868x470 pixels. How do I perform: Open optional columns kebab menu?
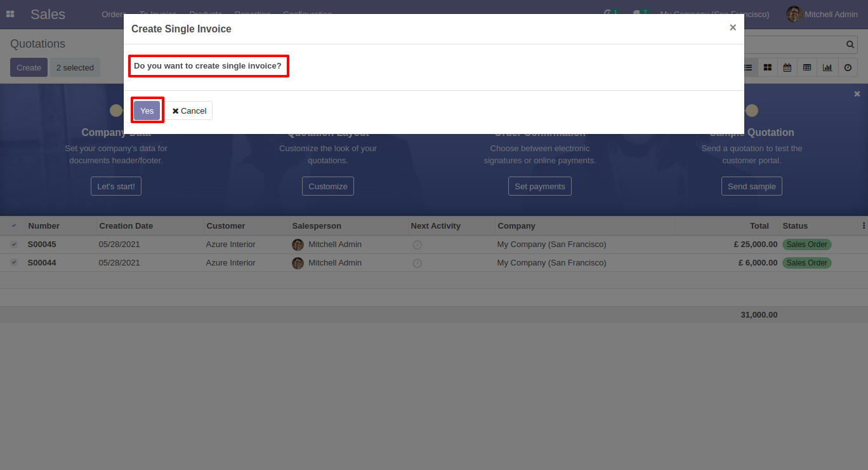pos(863,225)
